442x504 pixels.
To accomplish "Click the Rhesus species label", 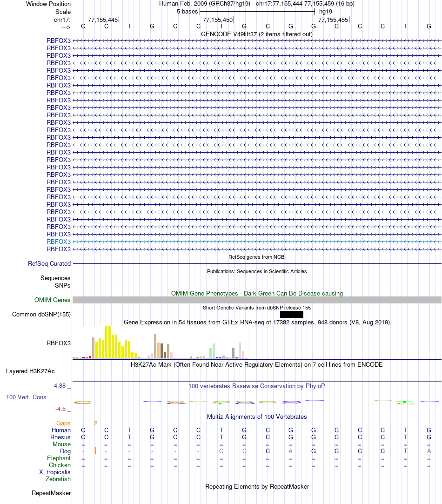I will pos(60,437).
